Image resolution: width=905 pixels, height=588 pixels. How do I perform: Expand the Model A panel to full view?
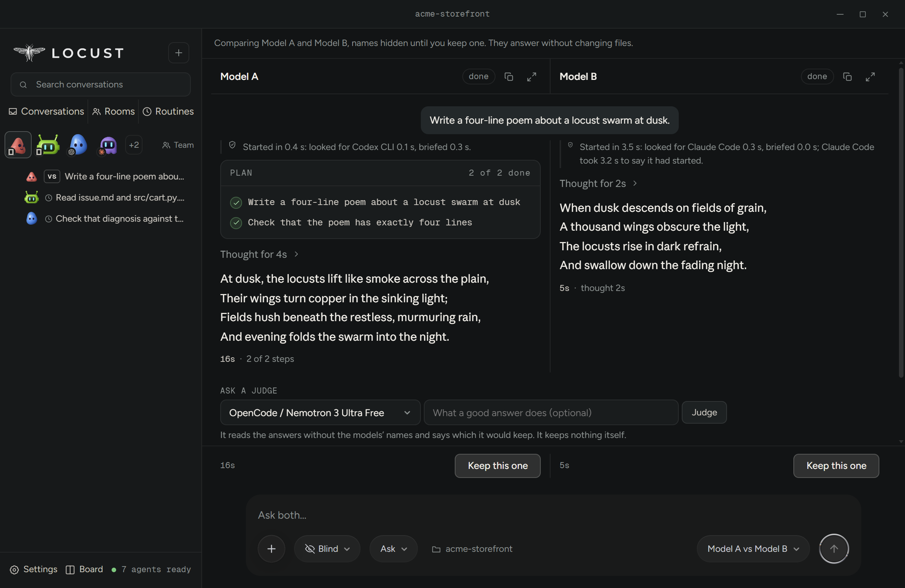coord(531,77)
